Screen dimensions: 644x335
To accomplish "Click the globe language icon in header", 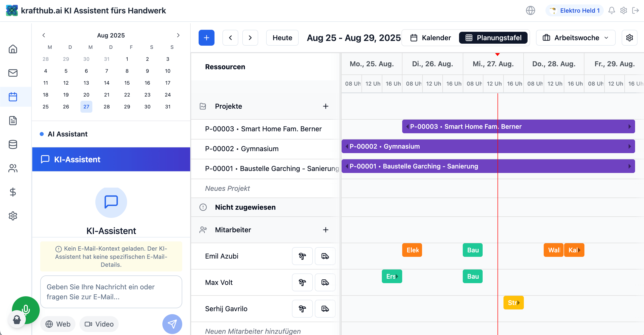I will pyautogui.click(x=530, y=10).
